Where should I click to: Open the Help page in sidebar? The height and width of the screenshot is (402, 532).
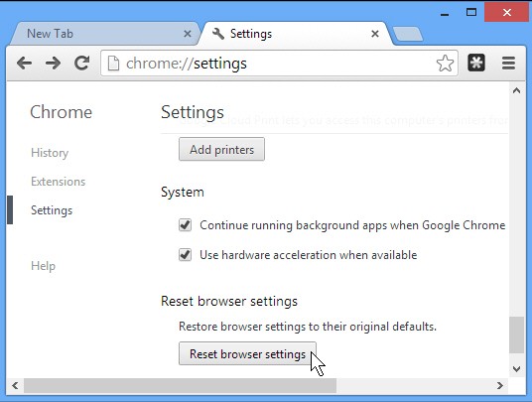(43, 266)
